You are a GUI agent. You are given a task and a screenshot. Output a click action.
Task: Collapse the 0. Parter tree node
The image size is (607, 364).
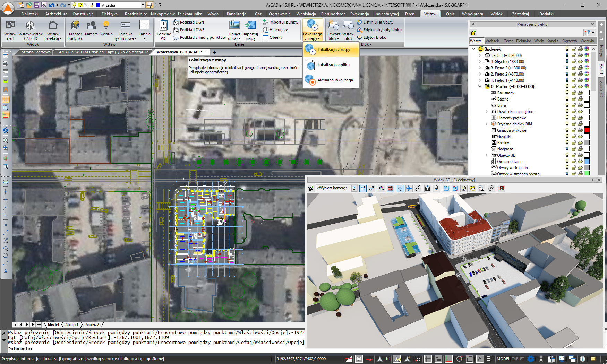[x=480, y=87]
